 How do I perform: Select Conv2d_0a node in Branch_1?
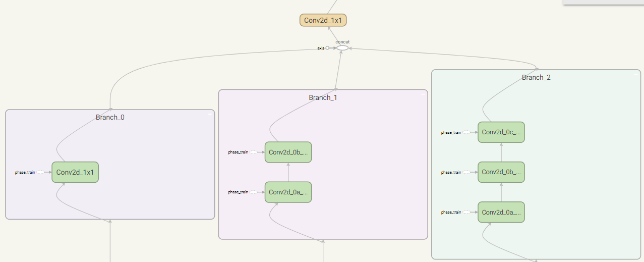[x=288, y=192]
